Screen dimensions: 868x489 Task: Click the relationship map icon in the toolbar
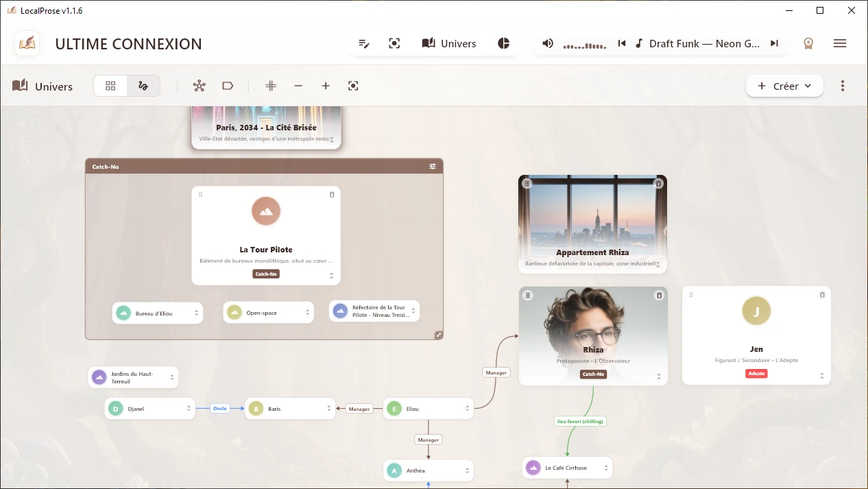point(200,86)
